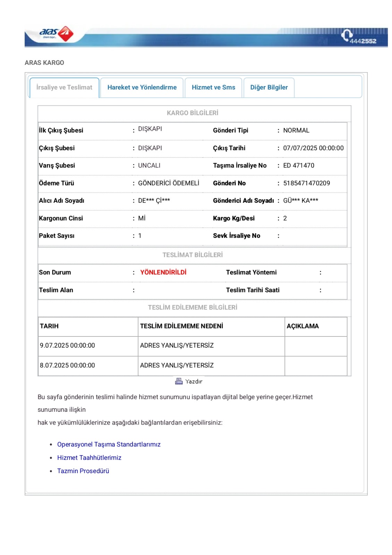Click the Aras Kargo logo
The height and width of the screenshot is (555, 392).
(x=56, y=34)
